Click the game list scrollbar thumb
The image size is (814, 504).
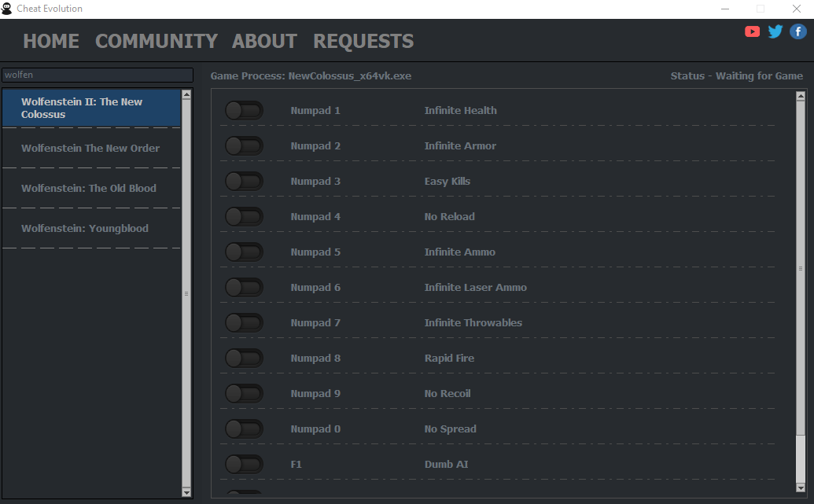(x=186, y=293)
